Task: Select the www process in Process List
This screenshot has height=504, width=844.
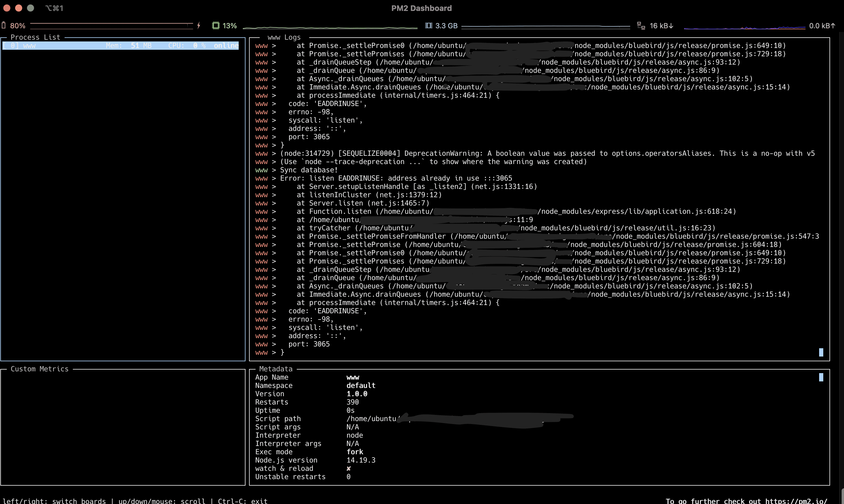Action: [x=29, y=46]
